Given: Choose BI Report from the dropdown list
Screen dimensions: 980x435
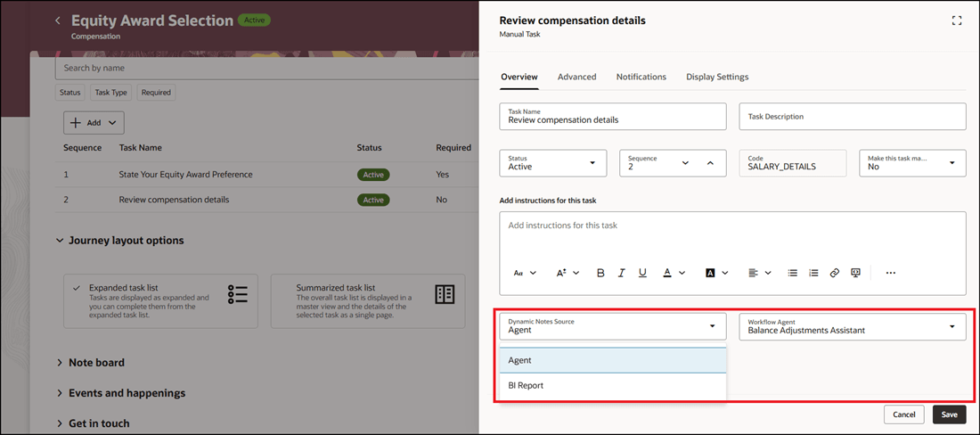Looking at the screenshot, I should (x=613, y=386).
